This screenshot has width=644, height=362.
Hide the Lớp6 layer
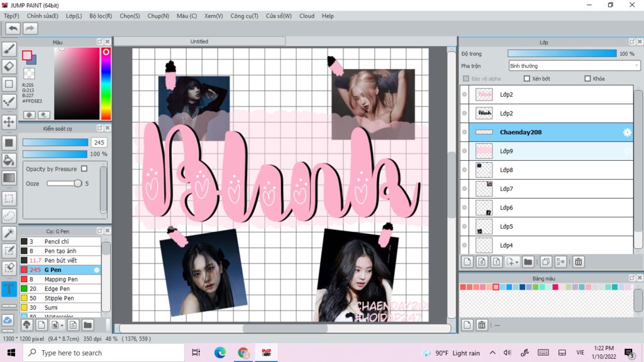pos(465,207)
